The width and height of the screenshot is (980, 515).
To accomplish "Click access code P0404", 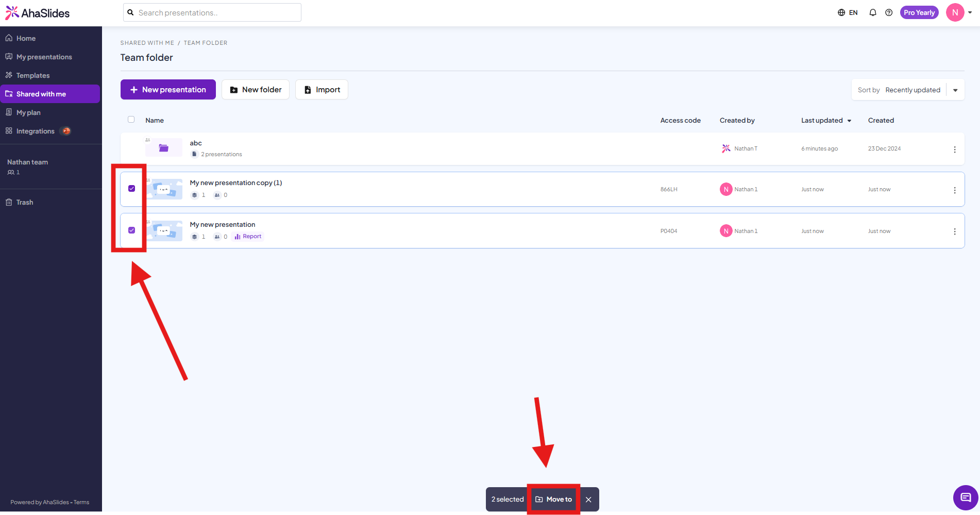I will (669, 231).
